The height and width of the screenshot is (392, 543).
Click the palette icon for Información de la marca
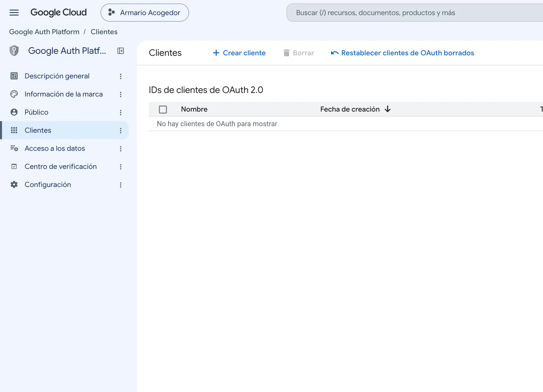click(14, 94)
